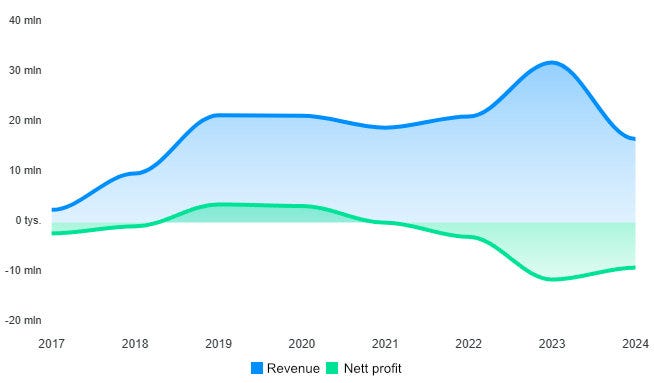Click the blue Revenue legend color square
The width and height of the screenshot is (654, 383).
pos(257,368)
